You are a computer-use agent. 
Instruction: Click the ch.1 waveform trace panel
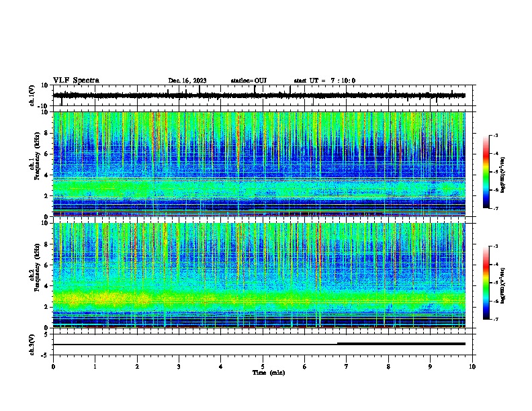click(263, 95)
